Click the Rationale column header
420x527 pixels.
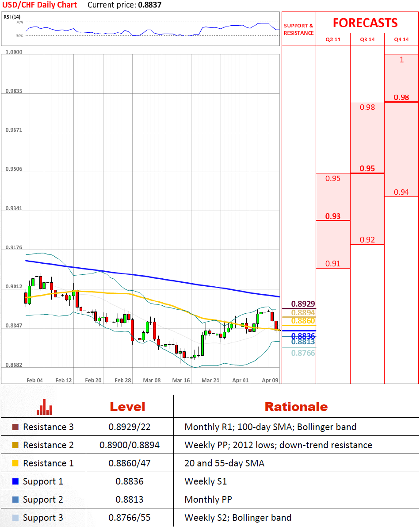296,407
